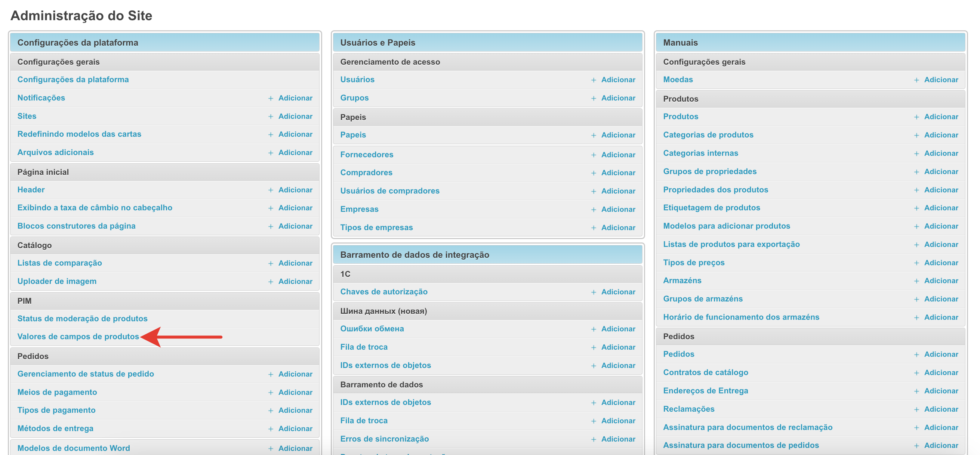
Task: Click the plus icon beside Arquivos adicionais
Action: pos(271,153)
